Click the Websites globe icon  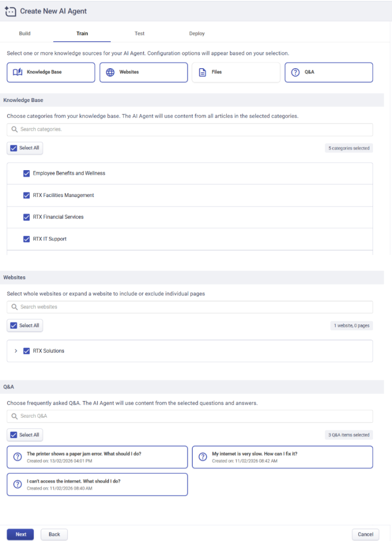click(x=110, y=72)
